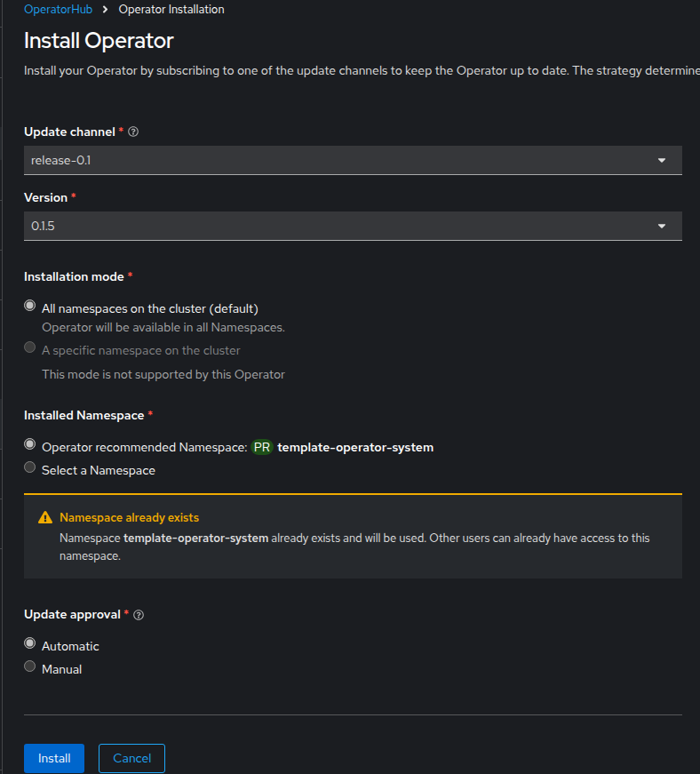Screen dimensions: 700x774
Task: Click the Operator Installation breadcrumb item
Action: [171, 10]
